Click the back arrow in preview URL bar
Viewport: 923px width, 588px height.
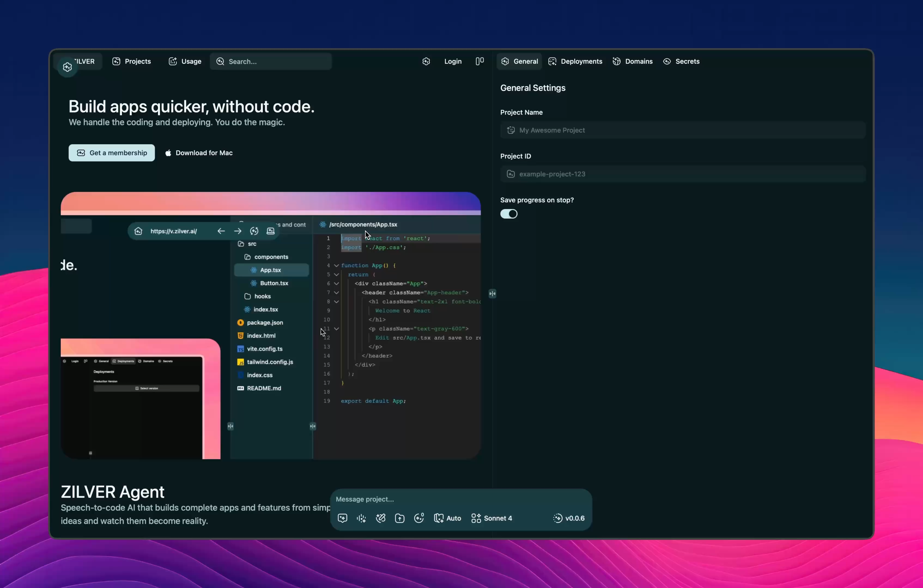coord(221,231)
